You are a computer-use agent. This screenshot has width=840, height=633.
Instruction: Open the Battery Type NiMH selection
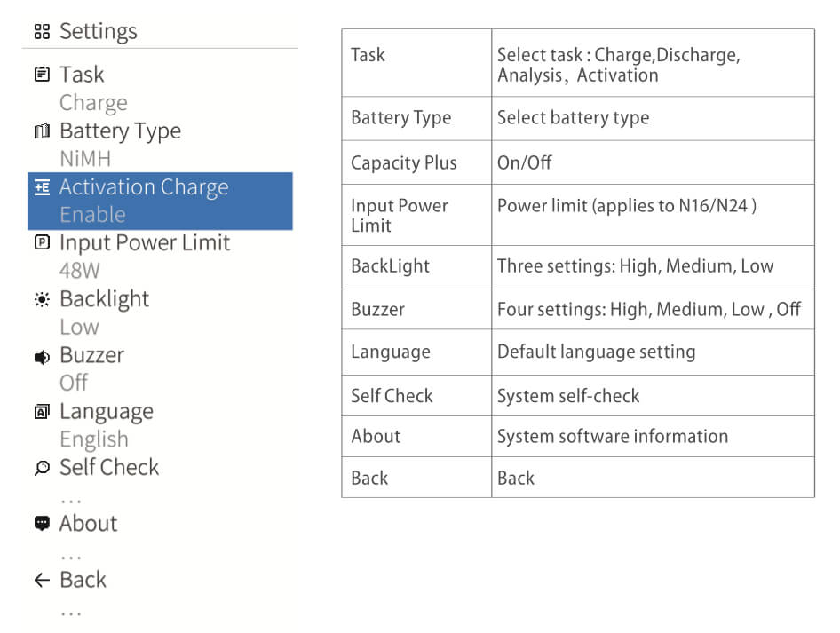[x=85, y=159]
